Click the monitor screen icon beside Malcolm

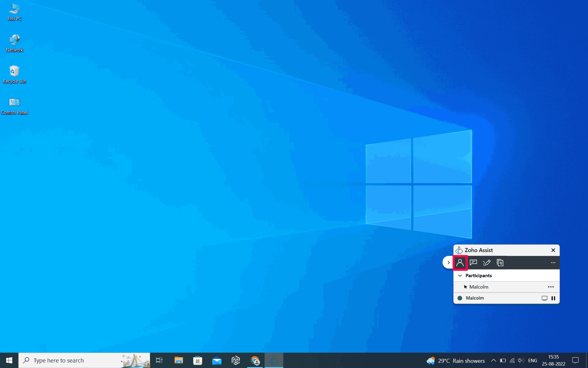tap(544, 298)
